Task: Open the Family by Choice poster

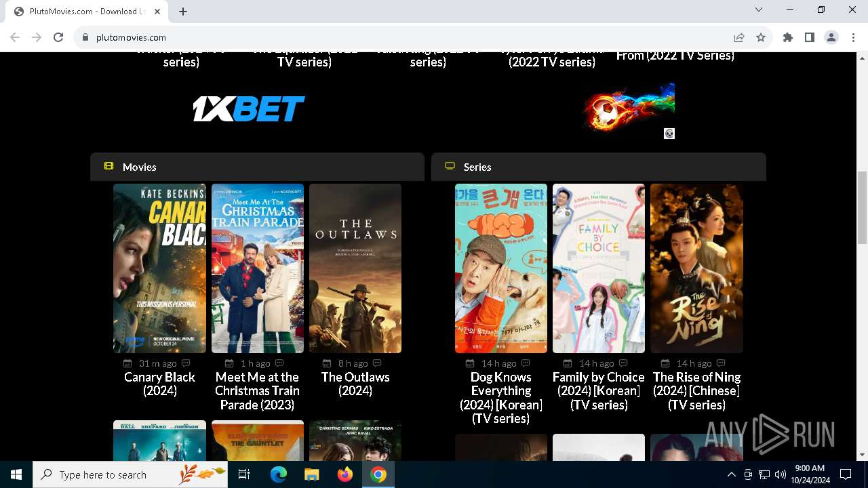Action: pos(599,268)
